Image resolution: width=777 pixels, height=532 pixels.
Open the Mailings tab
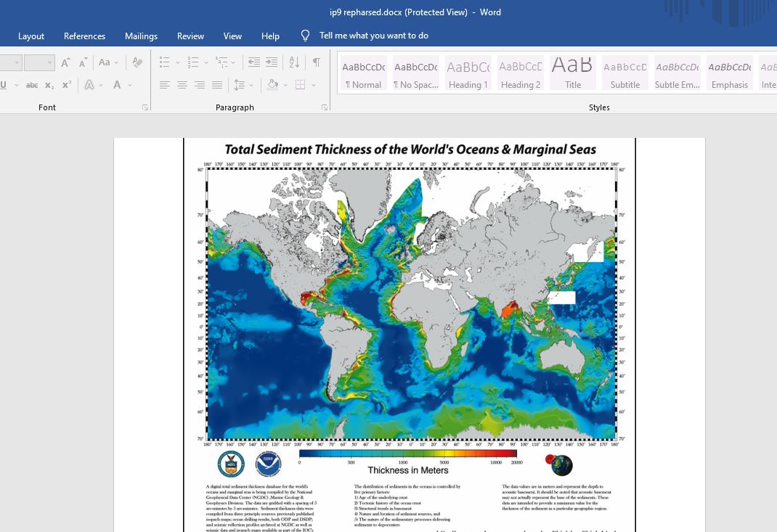pos(141,36)
